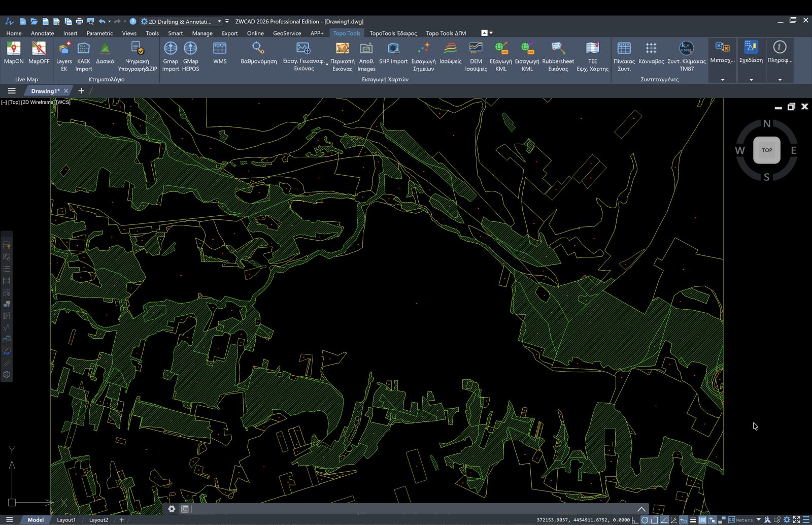Switch to the Layout2 tab
812x525 pixels.
pos(98,520)
